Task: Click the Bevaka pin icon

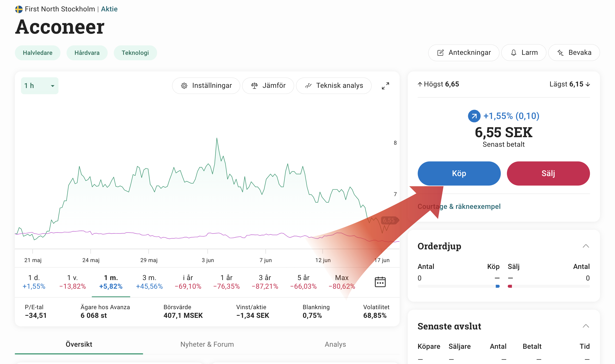Action: [x=560, y=53]
